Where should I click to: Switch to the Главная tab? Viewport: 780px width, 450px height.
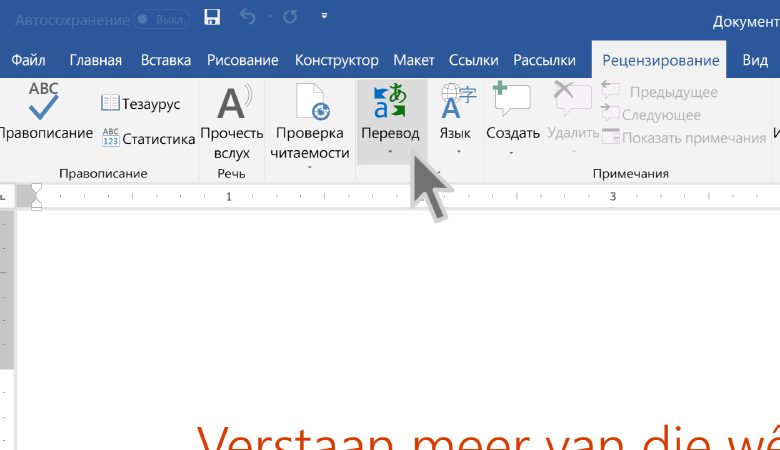pyautogui.click(x=96, y=60)
